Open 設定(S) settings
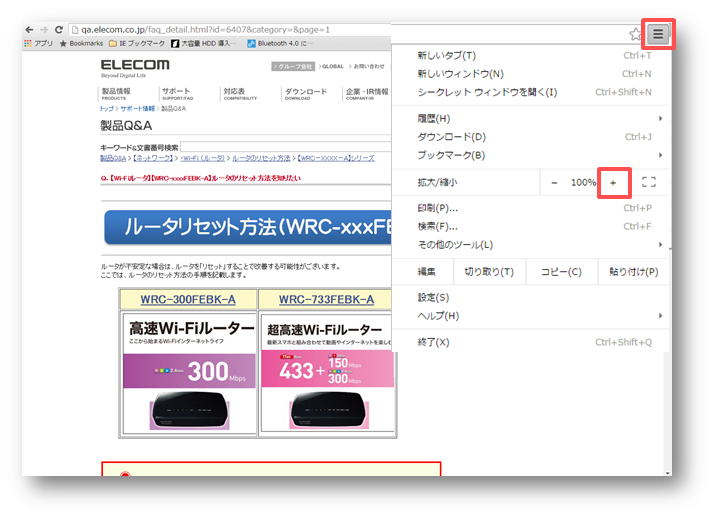Viewport: 714px width, 518px height. pos(530,297)
